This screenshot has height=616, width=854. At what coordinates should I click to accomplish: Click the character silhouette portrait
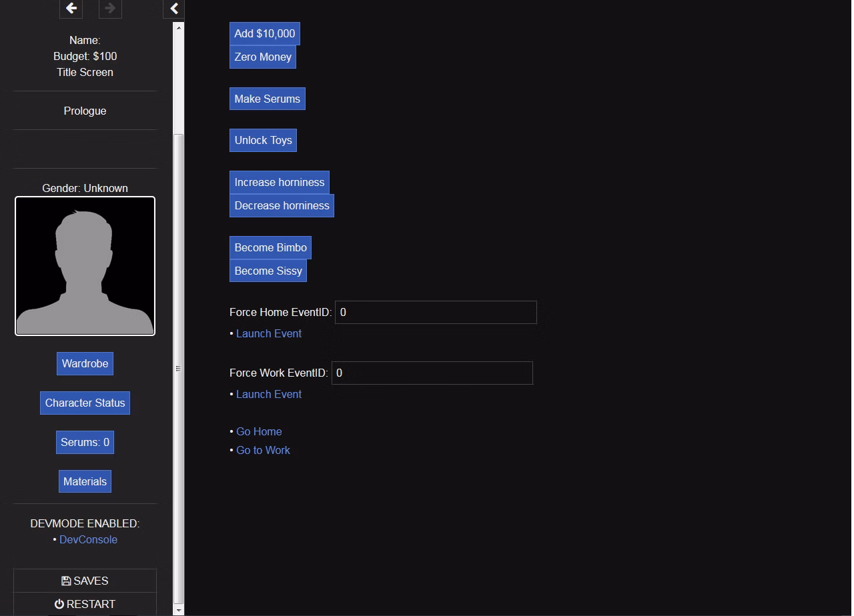(x=85, y=266)
